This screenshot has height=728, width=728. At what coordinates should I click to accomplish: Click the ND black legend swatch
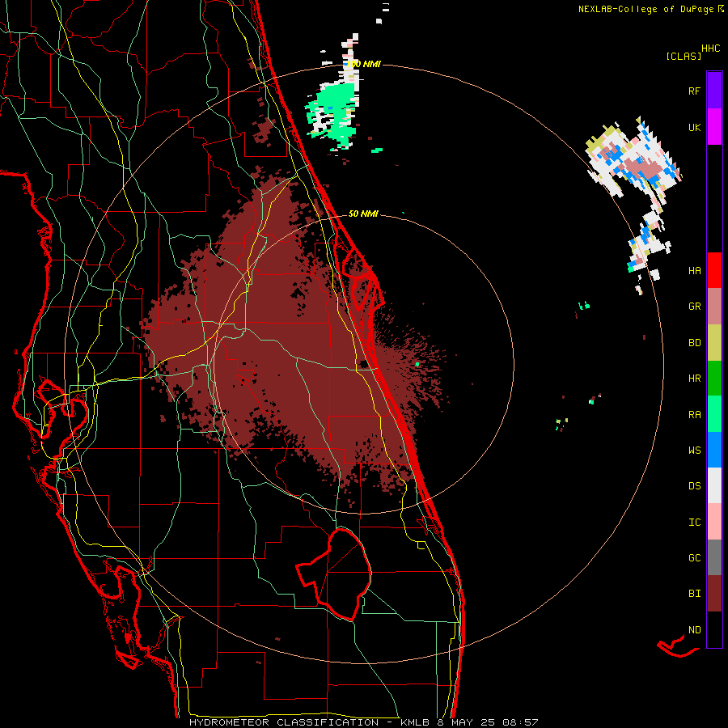[714, 629]
